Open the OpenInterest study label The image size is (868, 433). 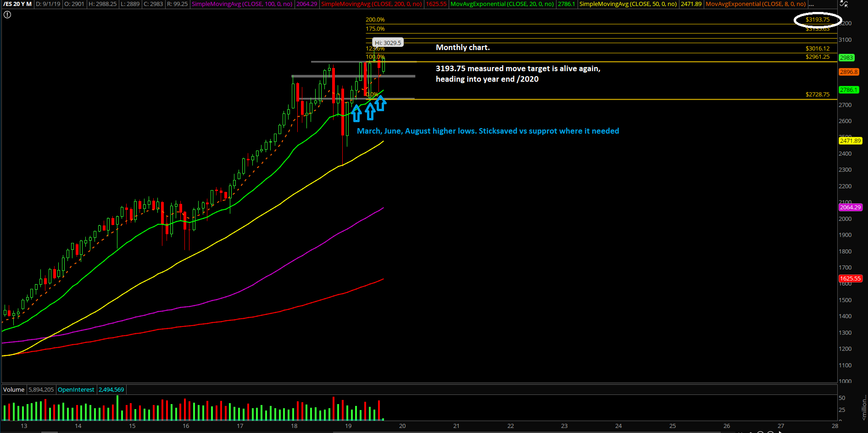coord(76,389)
